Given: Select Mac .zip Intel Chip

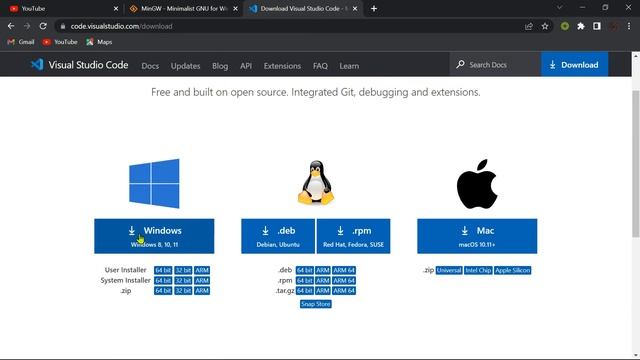Looking at the screenshot, I should click(478, 270).
